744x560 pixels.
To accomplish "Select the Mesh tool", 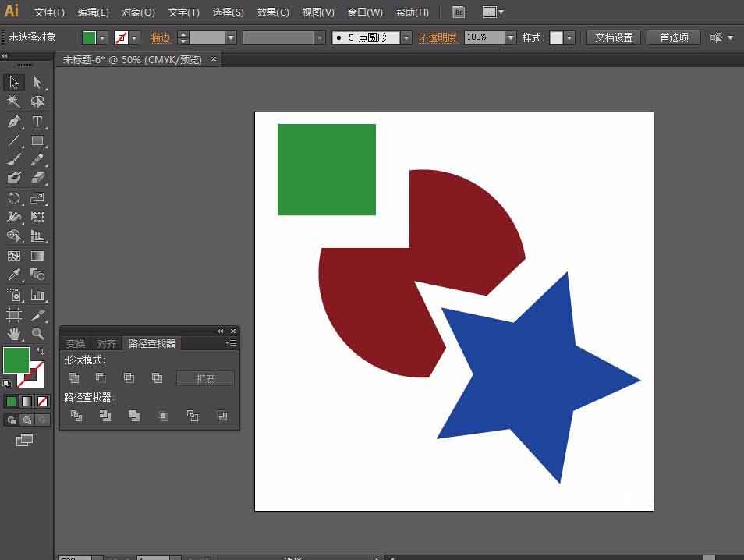I will pos(14,256).
